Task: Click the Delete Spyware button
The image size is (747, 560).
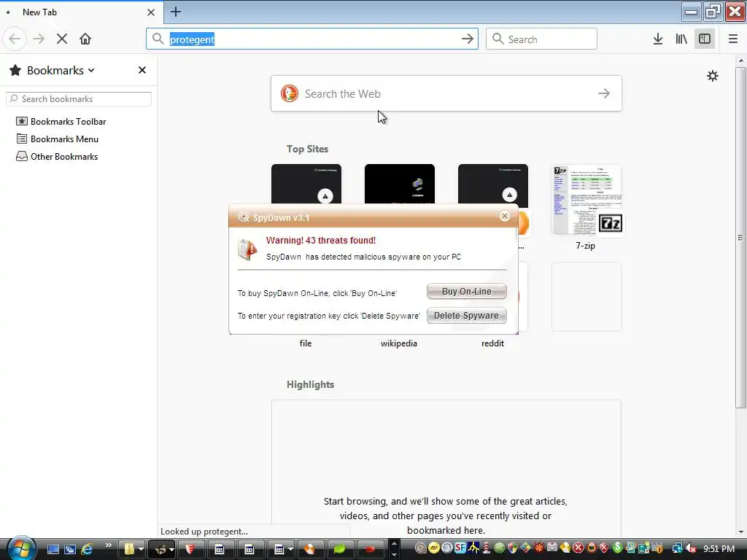Action: pyautogui.click(x=466, y=316)
